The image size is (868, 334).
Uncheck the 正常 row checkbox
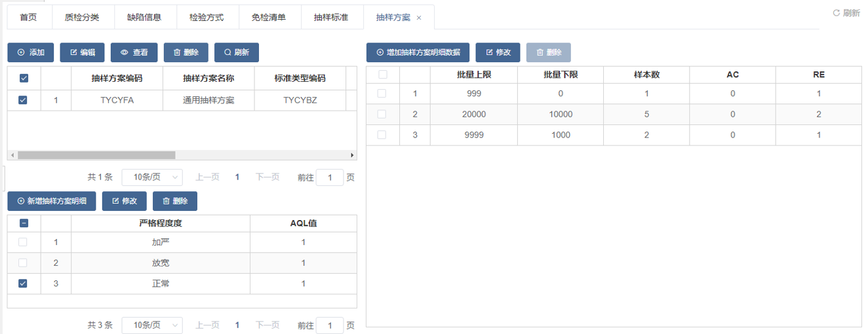pyautogui.click(x=24, y=284)
